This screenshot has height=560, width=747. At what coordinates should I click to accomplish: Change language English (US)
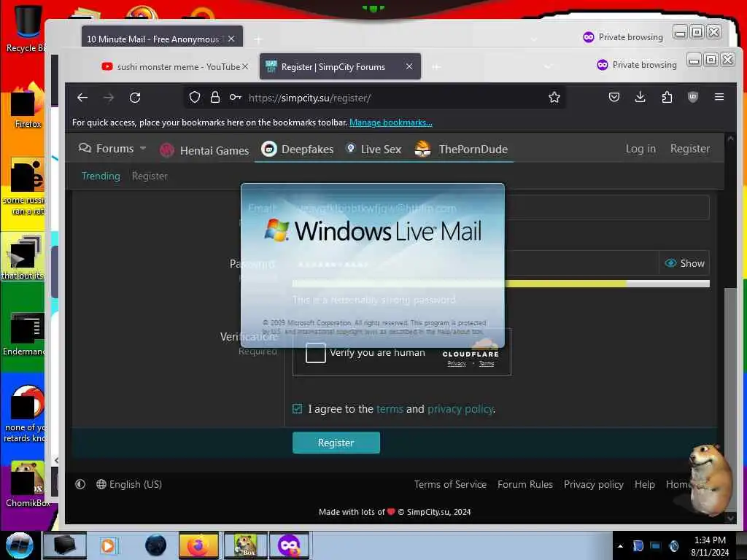pos(129,484)
